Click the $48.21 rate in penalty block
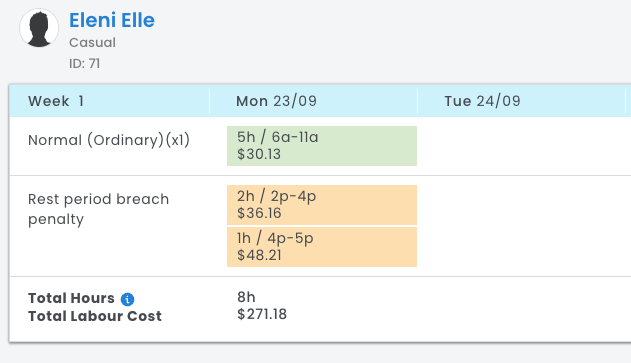631x363 pixels. [x=259, y=255]
